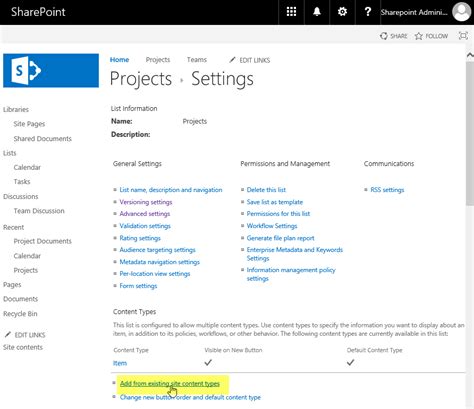Click the scroll up arrow of page scrollbar
474x409 pixels.
[x=470, y=55]
